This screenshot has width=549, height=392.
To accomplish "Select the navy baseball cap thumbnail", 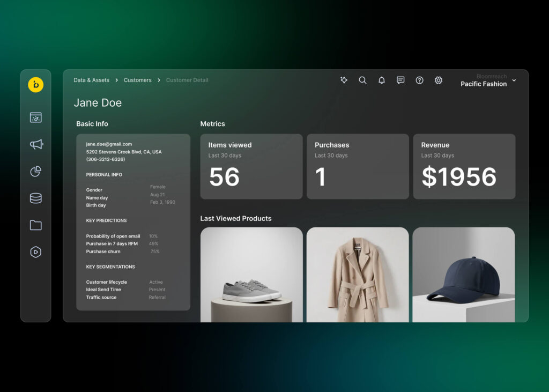I will (x=464, y=275).
